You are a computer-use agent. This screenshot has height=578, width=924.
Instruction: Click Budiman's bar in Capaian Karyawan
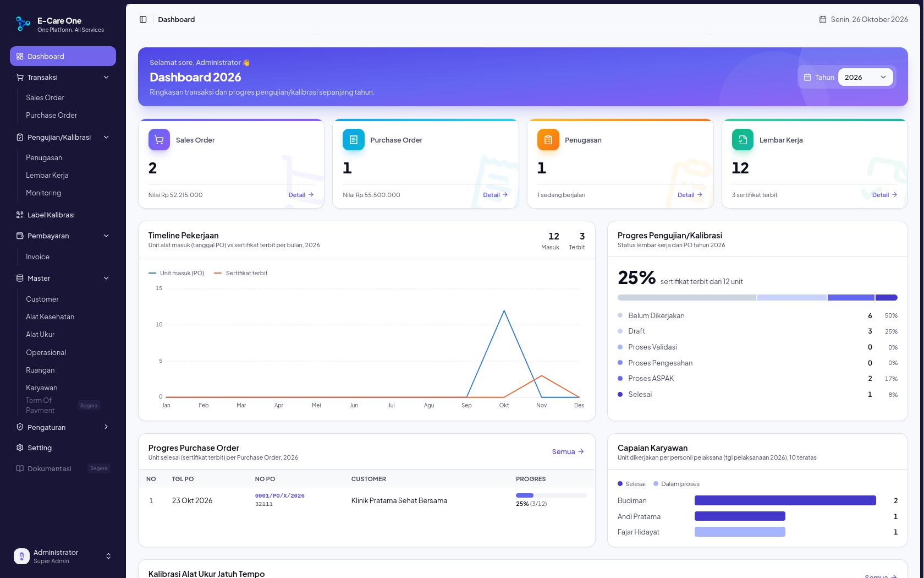pyautogui.click(x=785, y=500)
